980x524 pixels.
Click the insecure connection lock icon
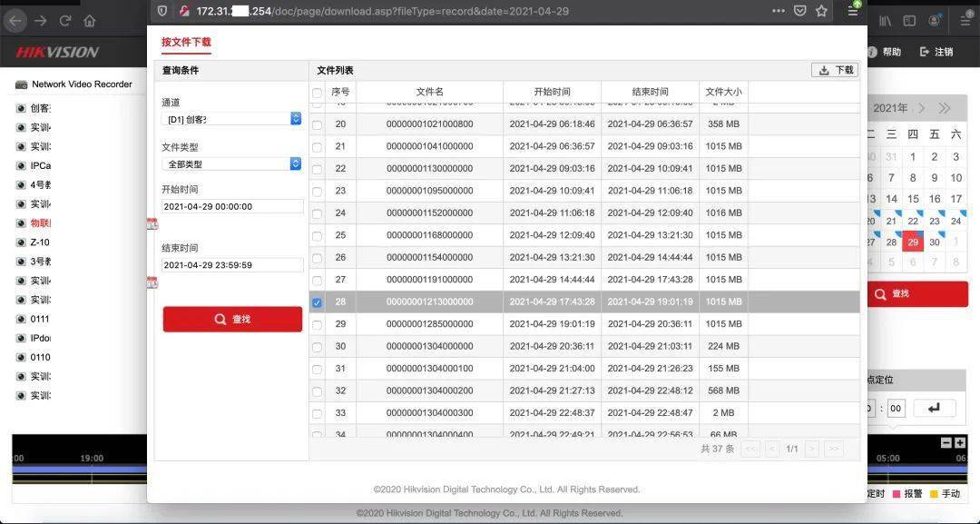coord(183,11)
